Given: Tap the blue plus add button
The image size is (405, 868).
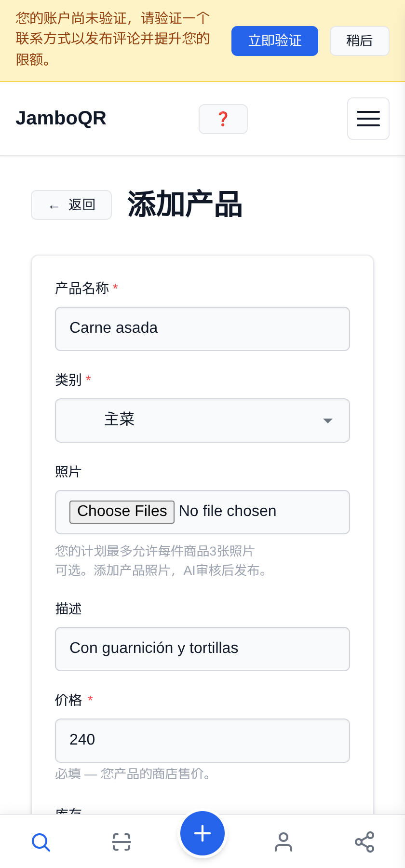Looking at the screenshot, I should pyautogui.click(x=202, y=833).
